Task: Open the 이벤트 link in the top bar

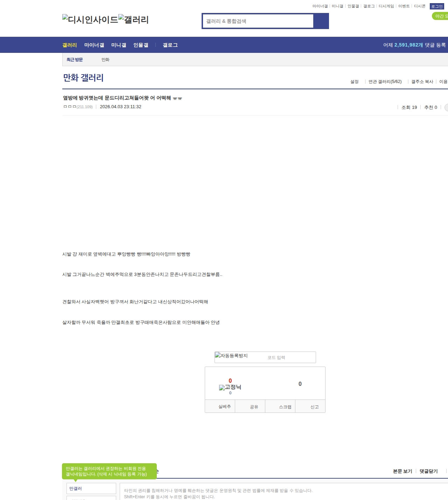Action: coord(404,6)
